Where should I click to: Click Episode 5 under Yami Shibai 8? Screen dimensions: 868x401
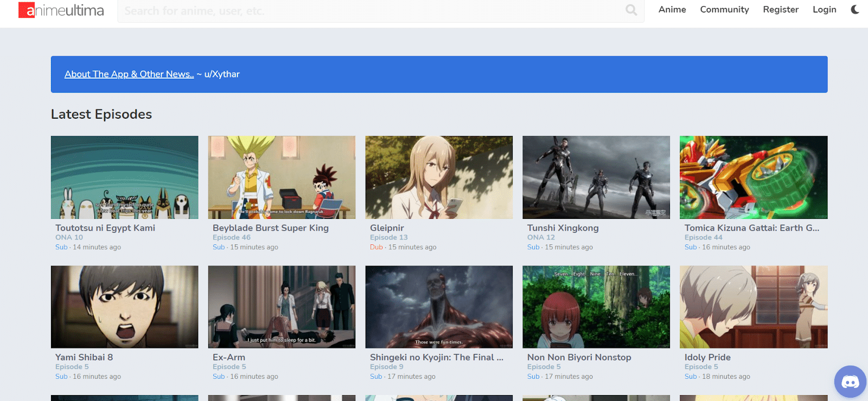(x=72, y=367)
